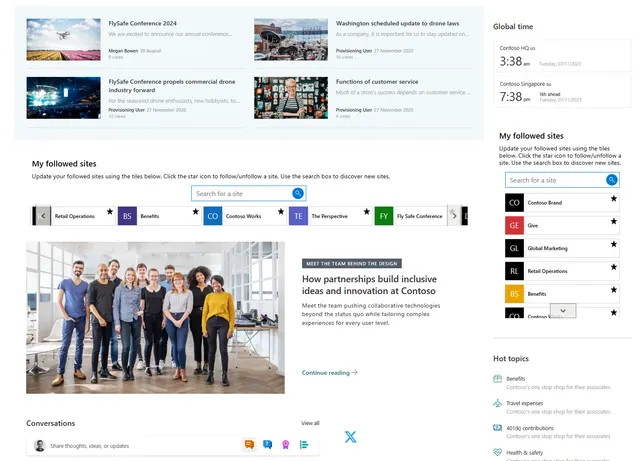
Task: Open the CO Contoso Brand sidebar icon
Action: click(514, 203)
